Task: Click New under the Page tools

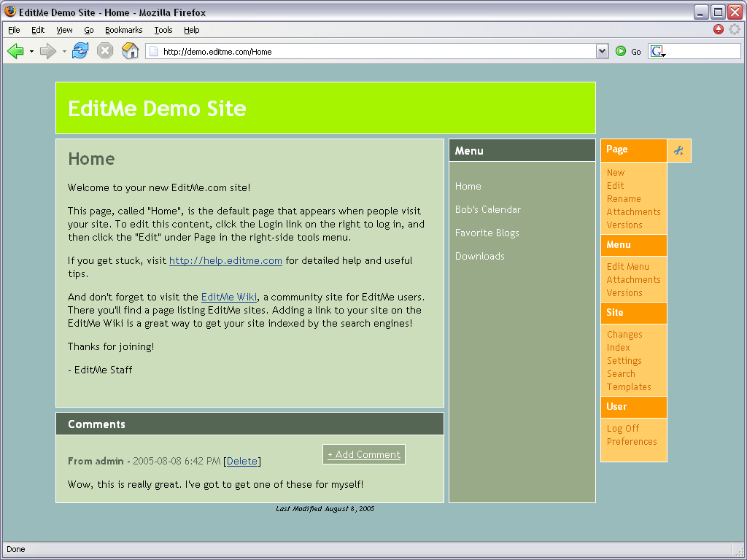Action: point(616,172)
